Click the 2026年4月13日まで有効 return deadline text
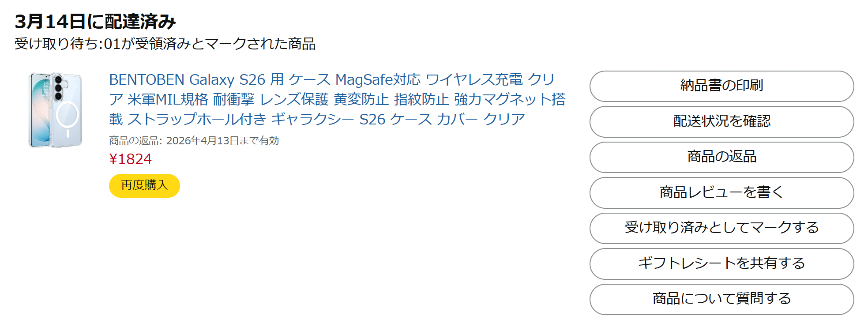The image size is (868, 331). (x=222, y=141)
